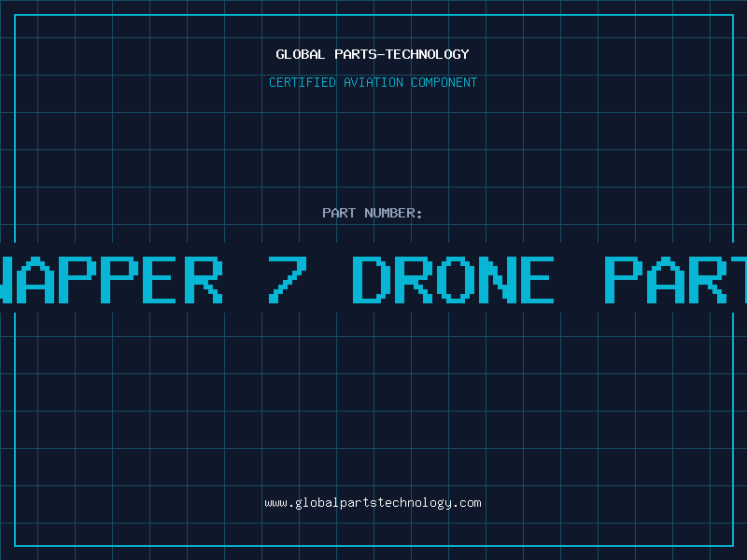
Task: Click the large PART text at right
Action: 675,280
